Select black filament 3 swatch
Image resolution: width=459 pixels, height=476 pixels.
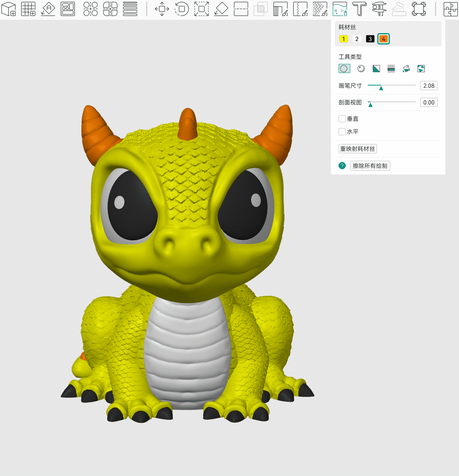370,39
